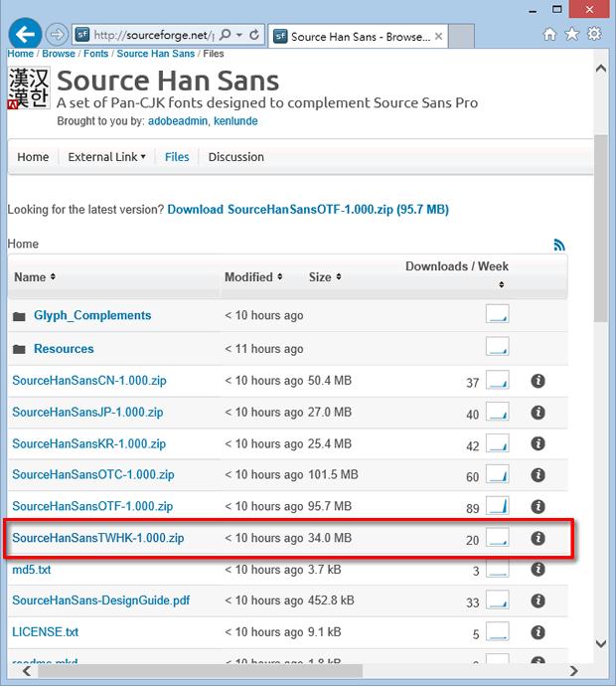The width and height of the screenshot is (616, 687).
Task: Open the Glyph_Complements folder link
Action: click(92, 315)
